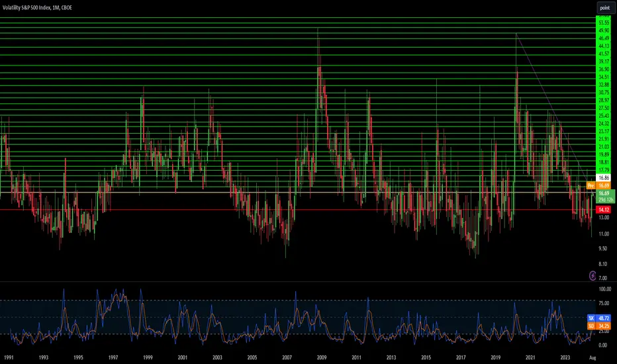Viewport: 617px width, 364px height.
Task: Click the 29d 12h countdown label
Action: [606, 199]
